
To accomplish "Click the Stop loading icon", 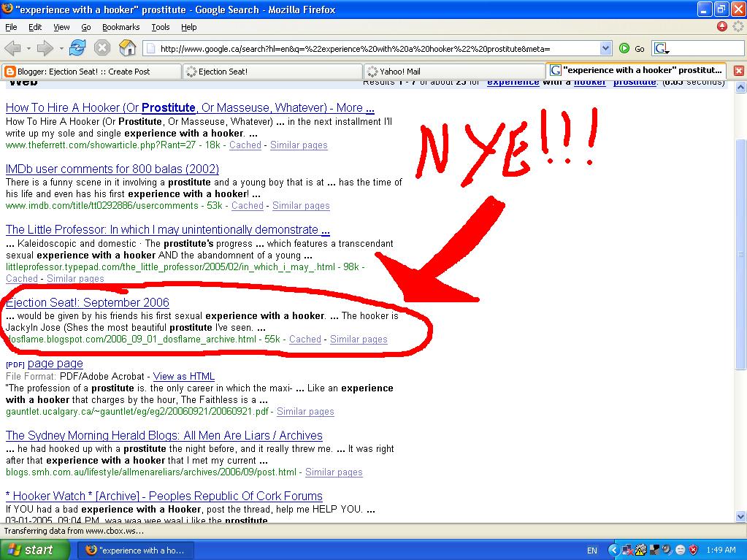I will click(102, 48).
